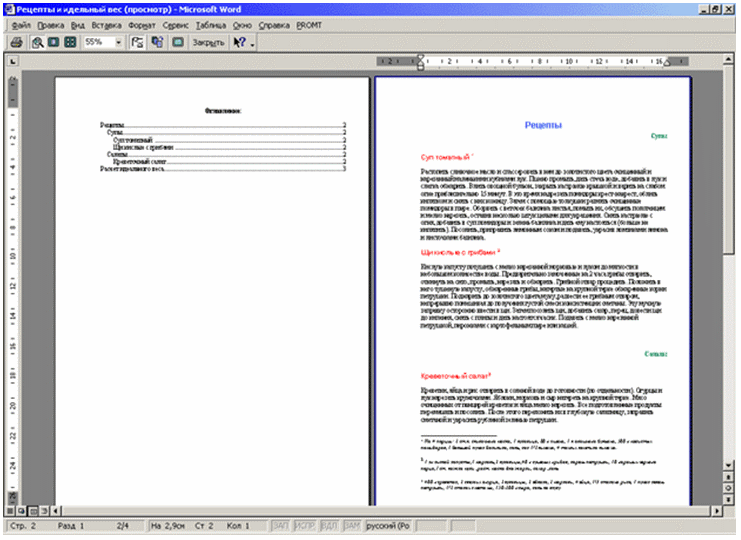The width and height of the screenshot is (741, 540).
Task: Show one page in preview
Action: (x=53, y=43)
